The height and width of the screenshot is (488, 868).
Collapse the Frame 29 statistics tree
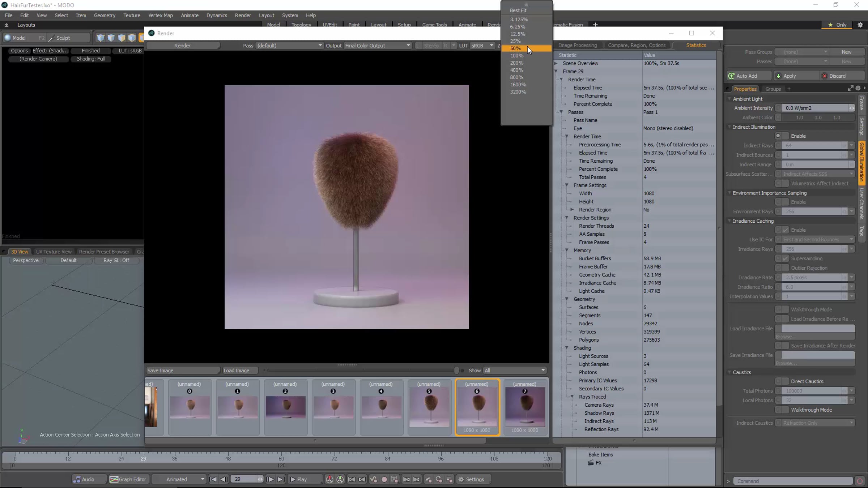point(556,72)
